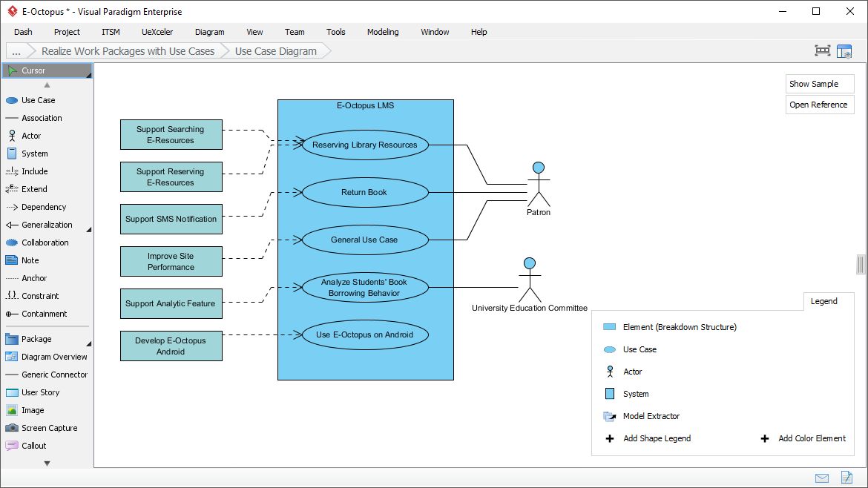
Task: Select the Improve Site Performance element
Action: [x=171, y=261]
